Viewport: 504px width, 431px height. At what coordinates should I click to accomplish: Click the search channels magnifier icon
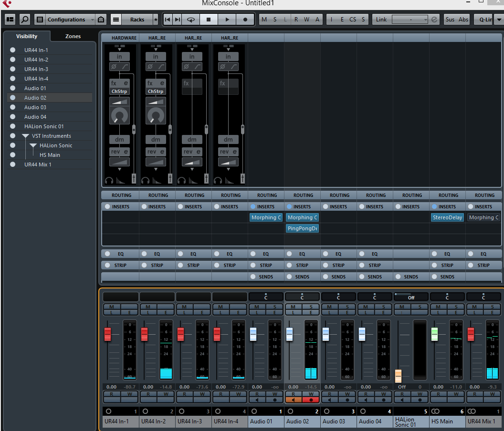[25, 20]
